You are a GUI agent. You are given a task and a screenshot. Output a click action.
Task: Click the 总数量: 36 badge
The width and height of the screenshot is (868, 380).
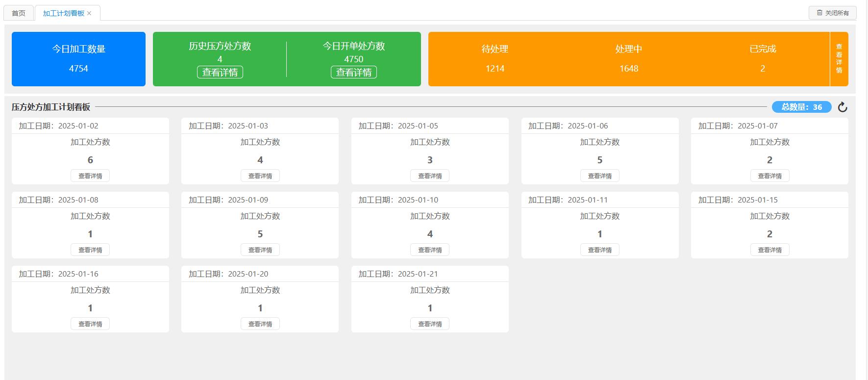point(801,107)
